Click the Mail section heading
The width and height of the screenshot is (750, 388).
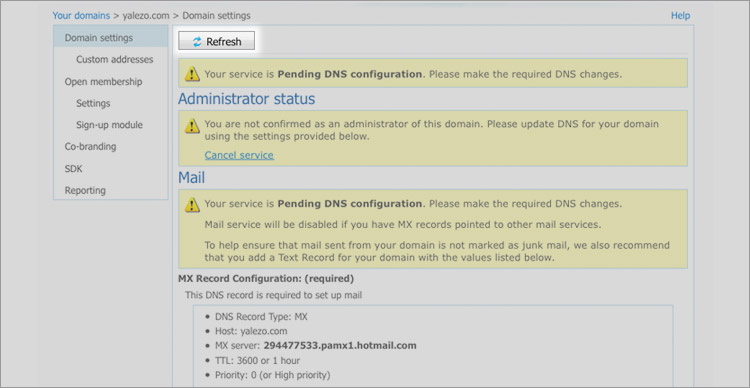192,177
